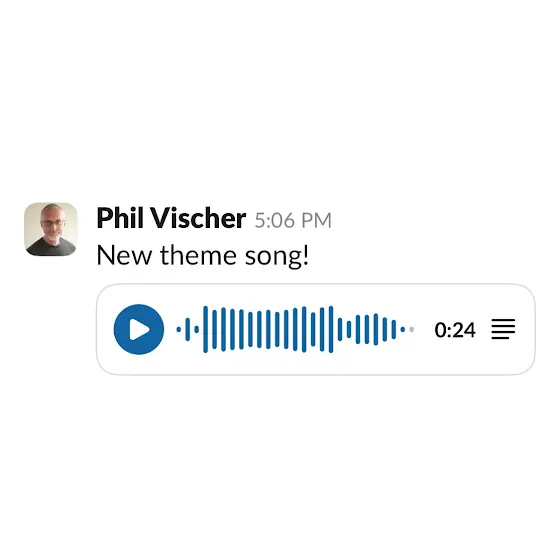Image resolution: width=560 pixels, height=560 pixels.
Task: Select the "New theme song!" message text
Action: [x=202, y=256]
